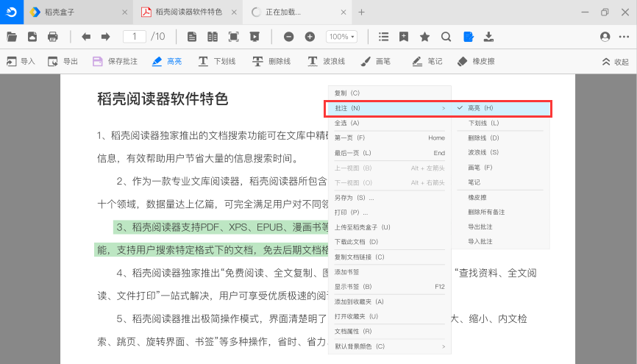Click the download icon in toolbar
This screenshot has width=637, height=364.
(x=488, y=37)
